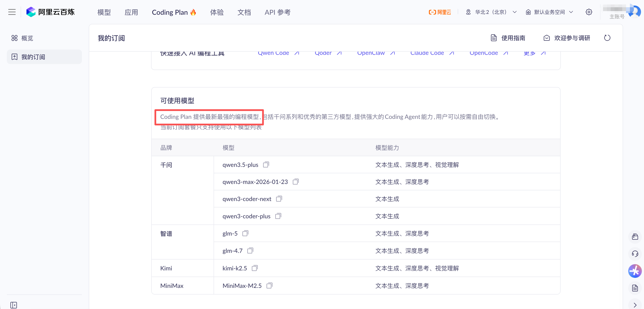Open the headset customer support icon

[x=635, y=254]
